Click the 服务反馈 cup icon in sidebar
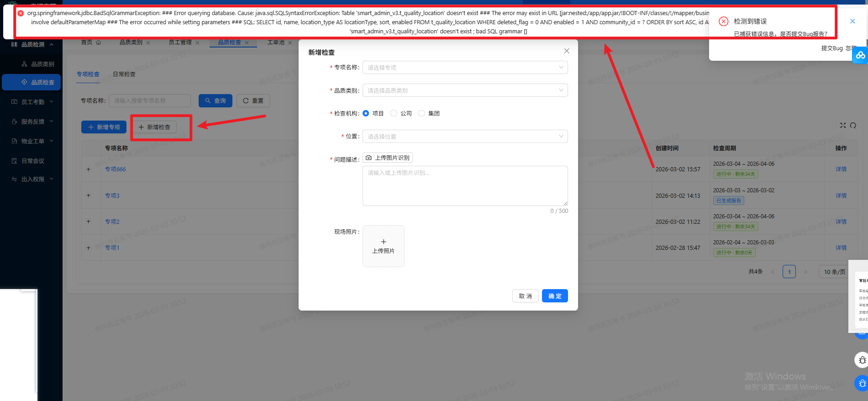Screen dimensions: 868x401 point(14,121)
